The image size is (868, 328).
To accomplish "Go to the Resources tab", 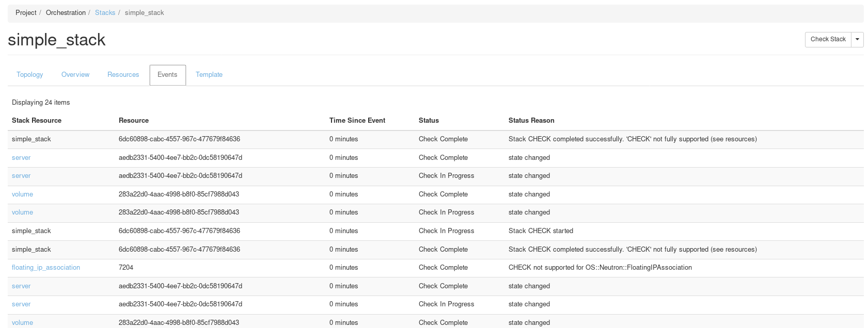I will pos(123,75).
